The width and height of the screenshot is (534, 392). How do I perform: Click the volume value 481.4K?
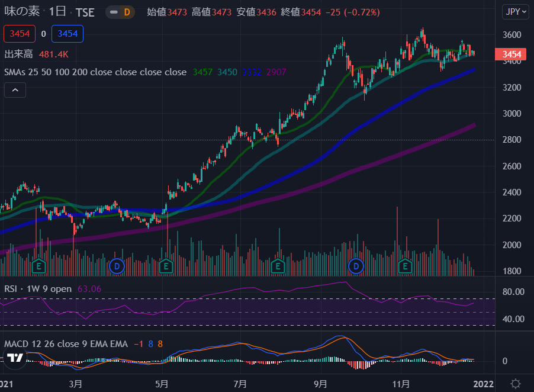(x=53, y=54)
